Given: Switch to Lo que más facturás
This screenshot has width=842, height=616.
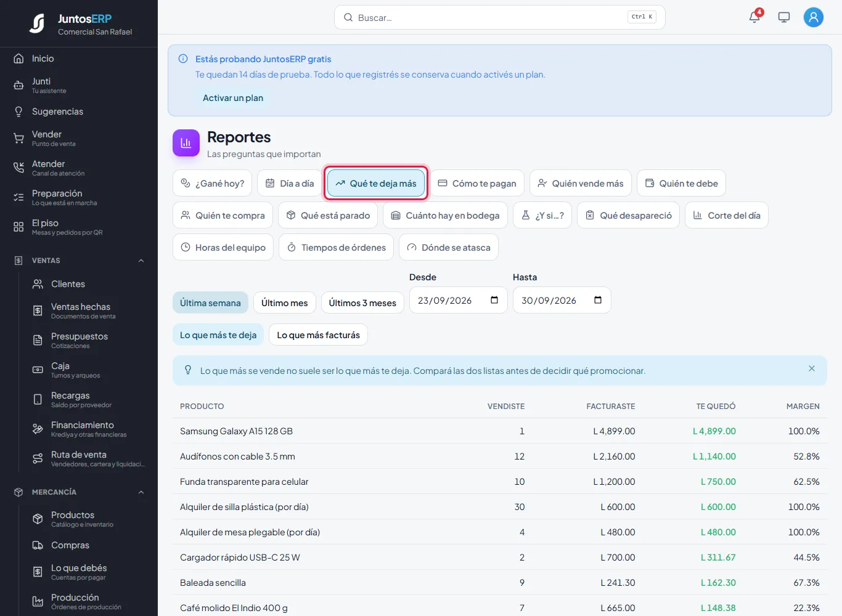Looking at the screenshot, I should point(318,334).
